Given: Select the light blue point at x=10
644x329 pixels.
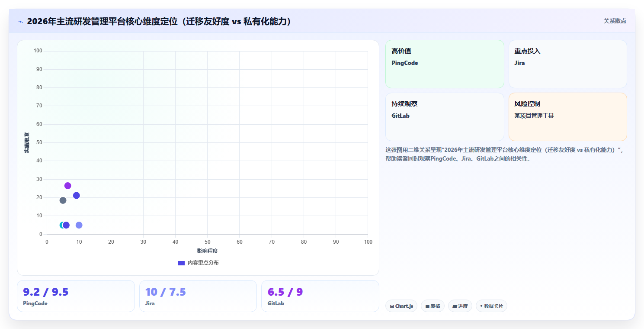Looking at the screenshot, I should (x=79, y=225).
